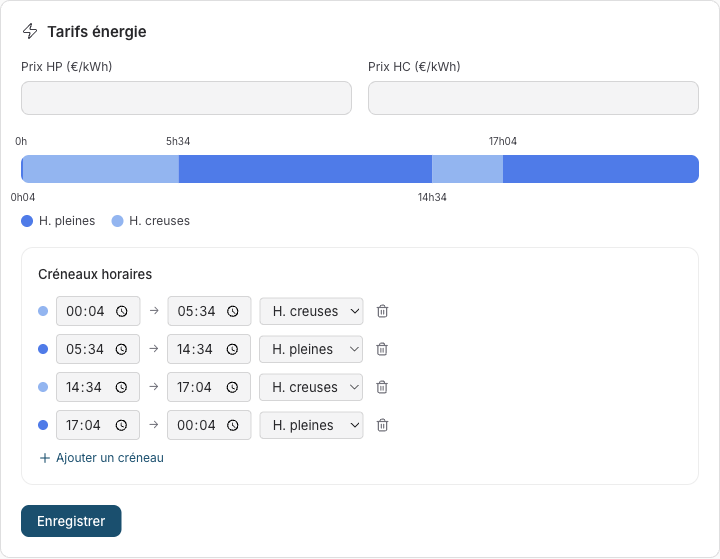Click the lightning bolt icon beside Tarifs énergie
Image resolution: width=720 pixels, height=559 pixels.
(x=30, y=31)
